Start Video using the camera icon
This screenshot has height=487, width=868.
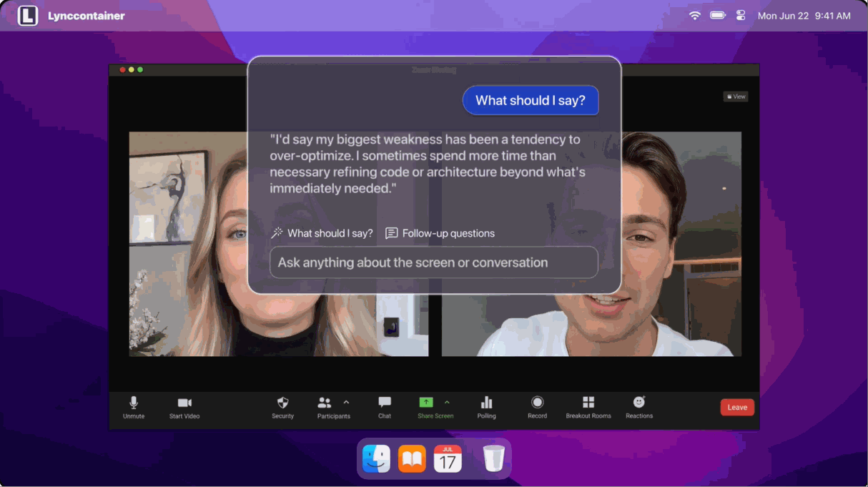184,406
